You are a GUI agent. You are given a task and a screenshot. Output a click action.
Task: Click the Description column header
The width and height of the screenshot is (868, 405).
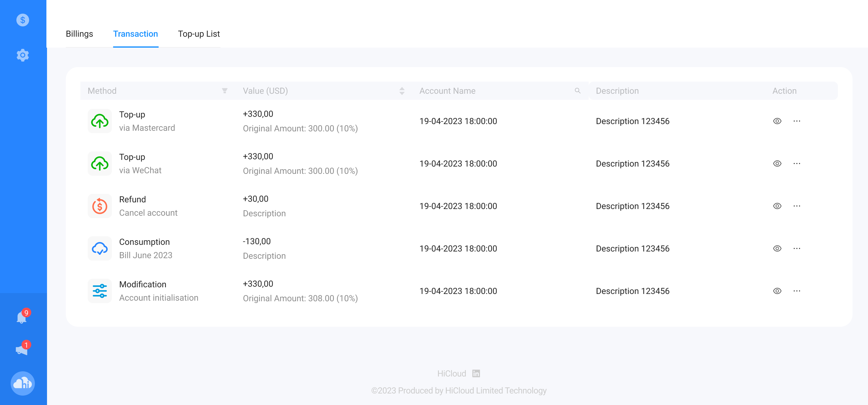click(x=617, y=91)
